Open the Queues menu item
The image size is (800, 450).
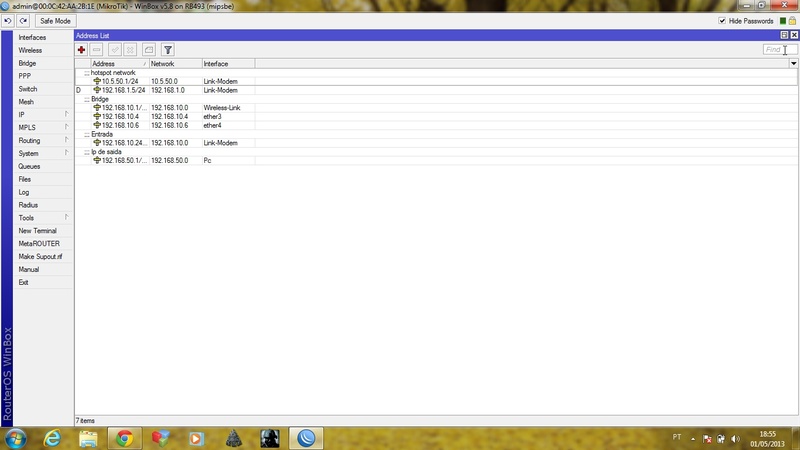(x=29, y=166)
